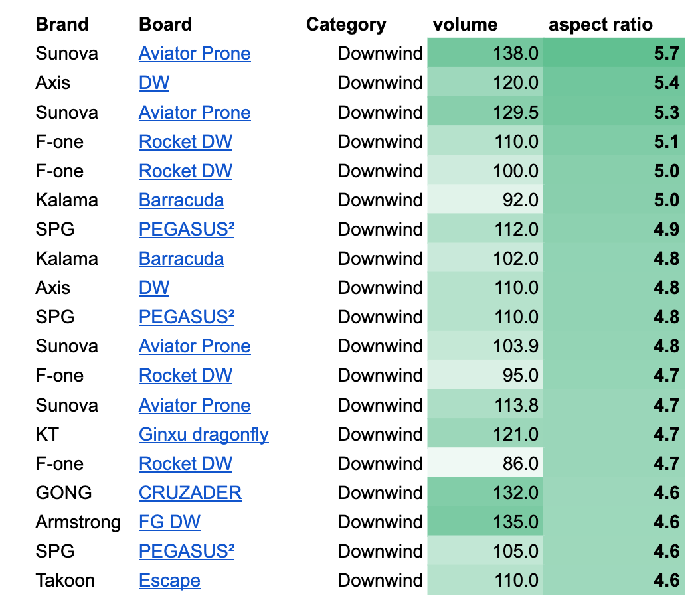Open Barracuda link in 102.0 volume row

pos(181,259)
